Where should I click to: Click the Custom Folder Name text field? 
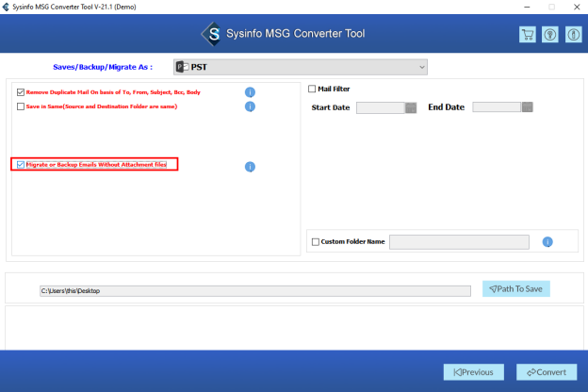click(460, 242)
